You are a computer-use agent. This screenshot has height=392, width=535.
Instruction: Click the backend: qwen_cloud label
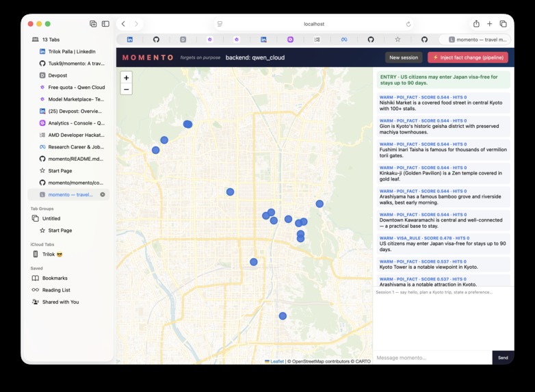point(255,57)
